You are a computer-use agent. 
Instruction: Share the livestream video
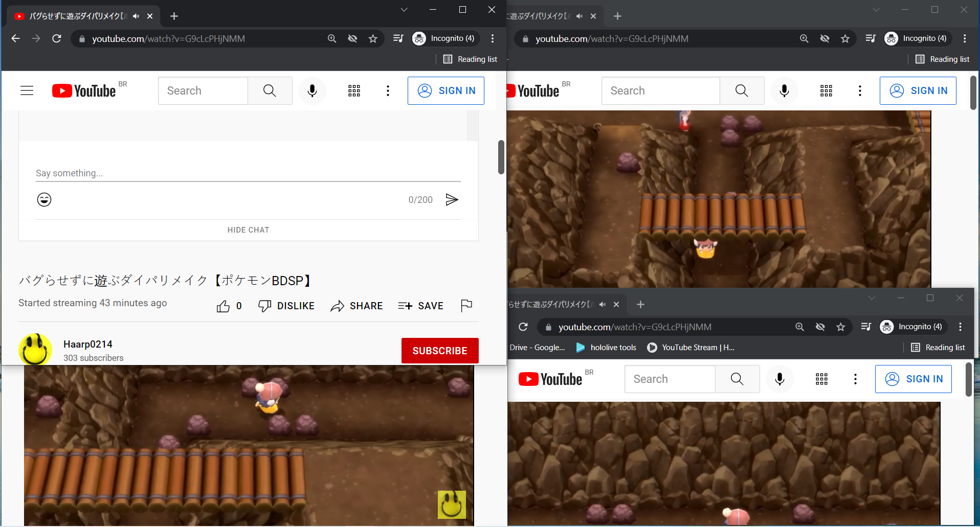click(x=357, y=306)
